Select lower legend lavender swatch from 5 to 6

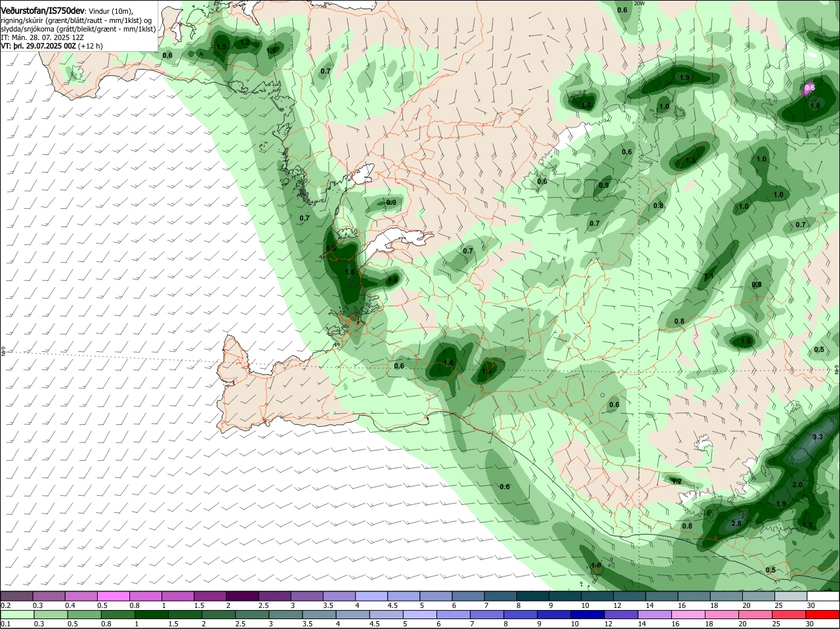tap(421, 615)
